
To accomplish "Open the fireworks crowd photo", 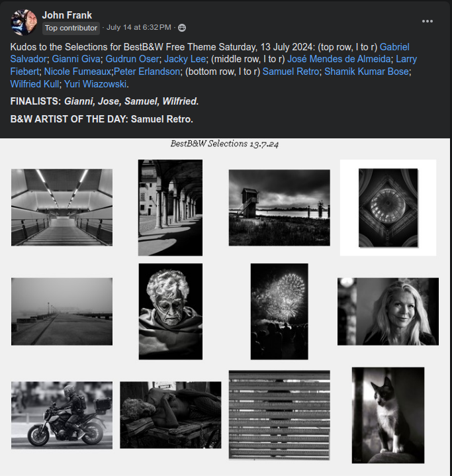I will [x=279, y=311].
